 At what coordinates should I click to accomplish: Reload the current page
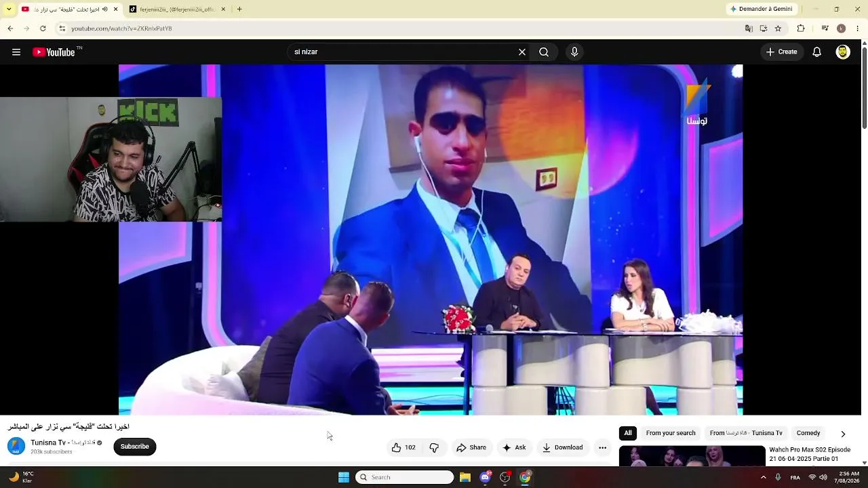click(x=43, y=28)
